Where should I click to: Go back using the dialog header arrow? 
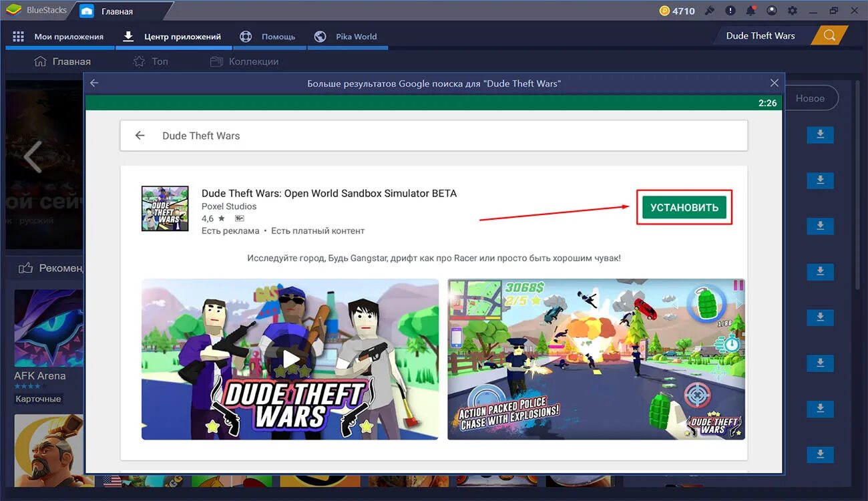point(94,83)
